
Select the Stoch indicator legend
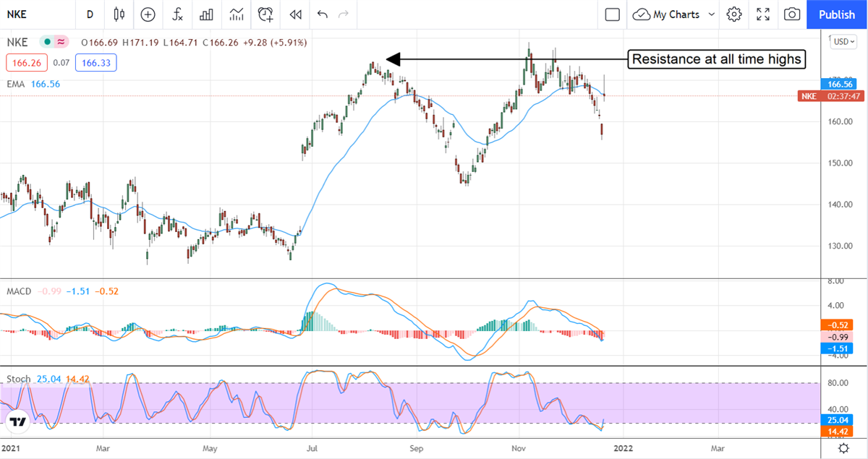18,379
